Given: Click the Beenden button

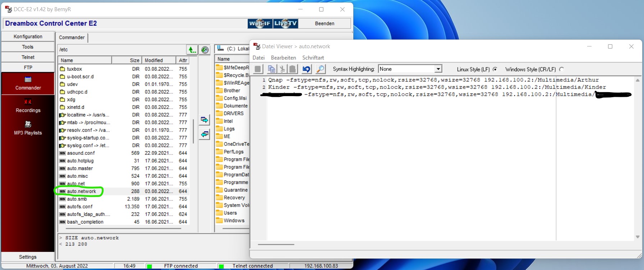Looking at the screenshot, I should [x=325, y=23].
